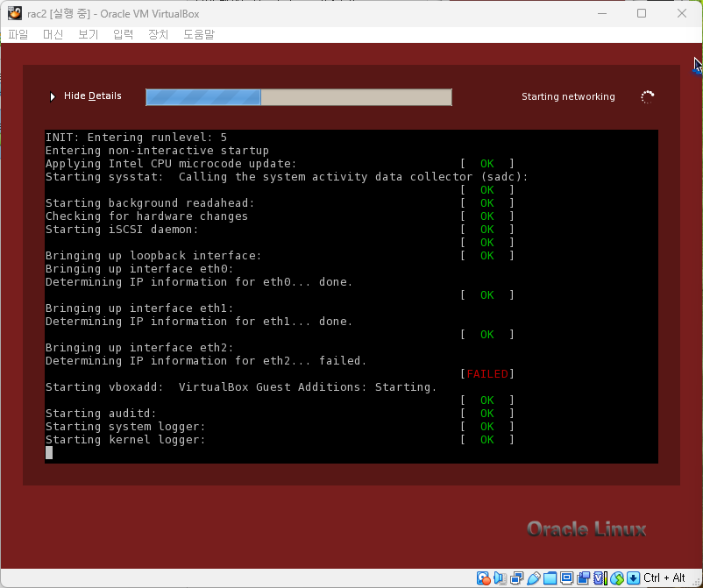Click the shared folders status icon
This screenshot has height=588, width=703.
tap(550, 578)
